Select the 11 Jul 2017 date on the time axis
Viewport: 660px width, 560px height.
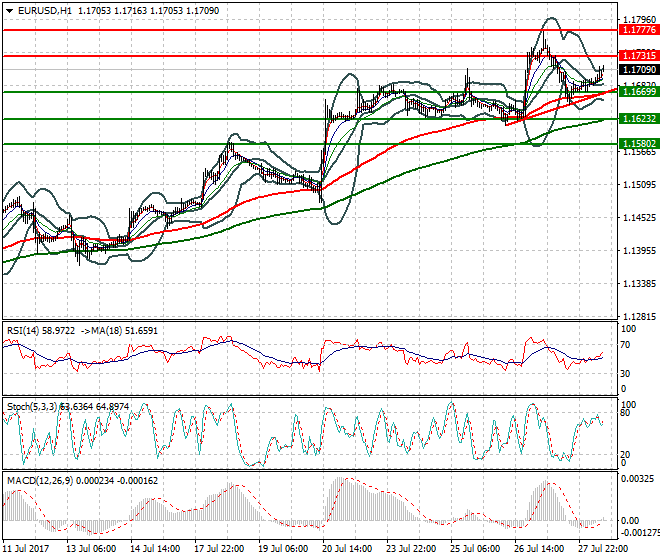coord(26,549)
